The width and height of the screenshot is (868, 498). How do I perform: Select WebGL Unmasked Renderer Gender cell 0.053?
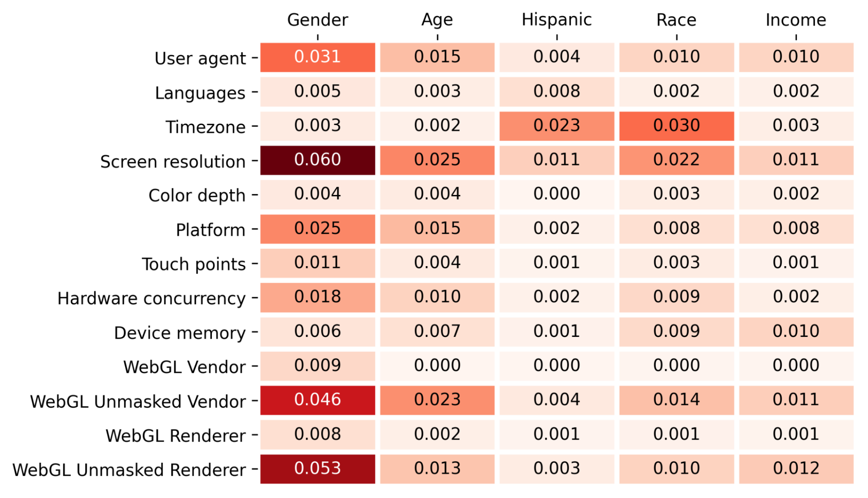point(317,469)
